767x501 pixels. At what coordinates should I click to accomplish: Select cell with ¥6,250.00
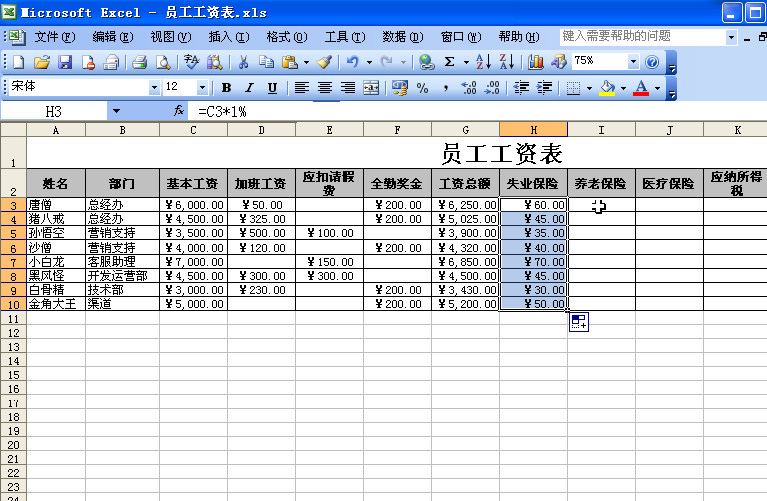[x=465, y=205]
